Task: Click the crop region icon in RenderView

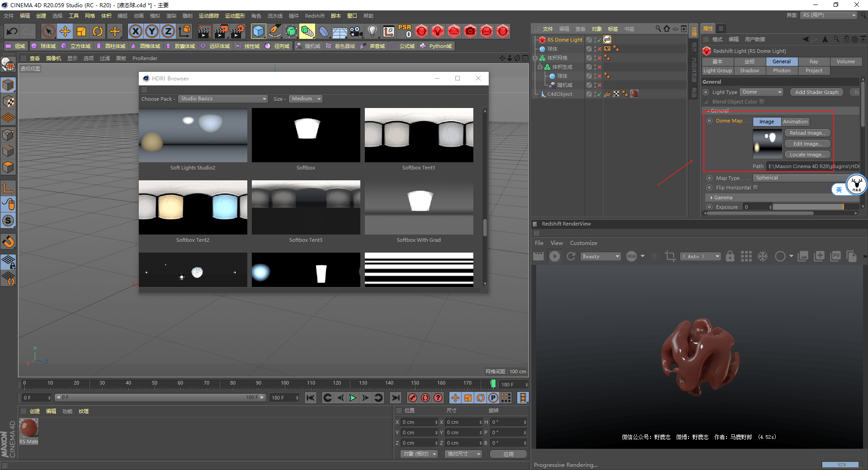Action: (670, 256)
